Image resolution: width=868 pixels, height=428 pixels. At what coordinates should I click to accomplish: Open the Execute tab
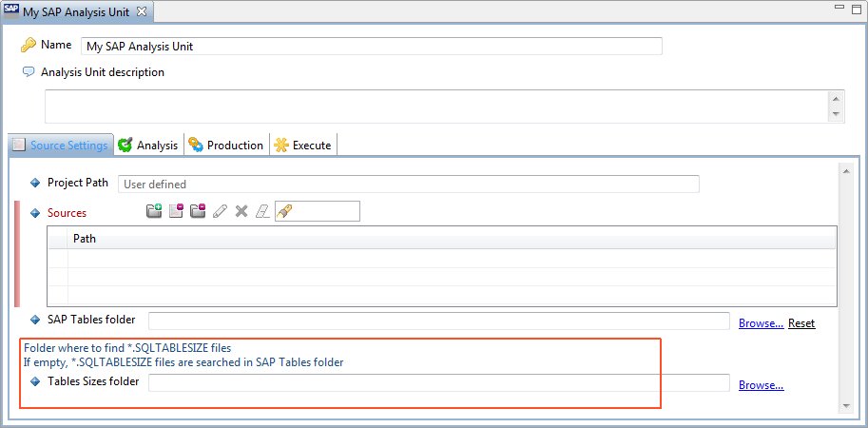pyautogui.click(x=303, y=146)
